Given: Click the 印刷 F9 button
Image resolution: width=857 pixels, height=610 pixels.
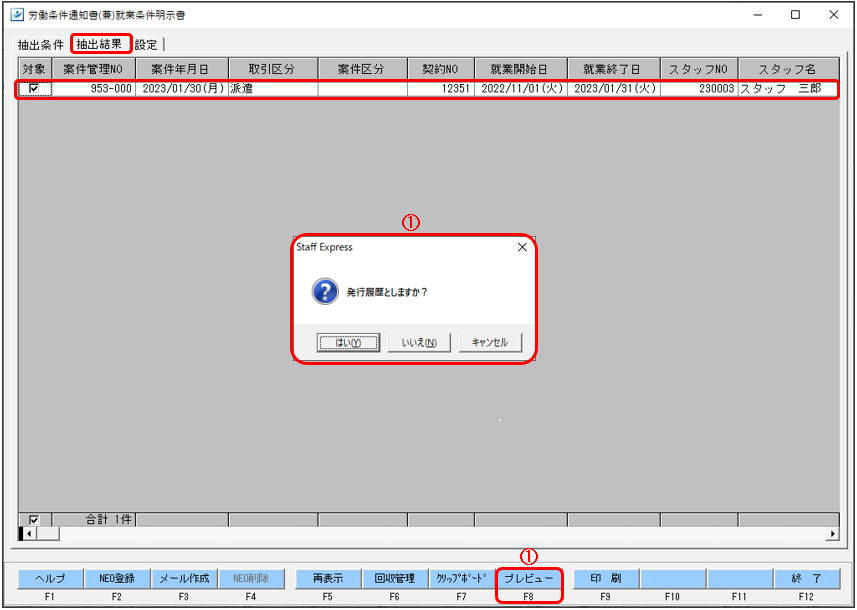Looking at the screenshot, I should pyautogui.click(x=606, y=578).
